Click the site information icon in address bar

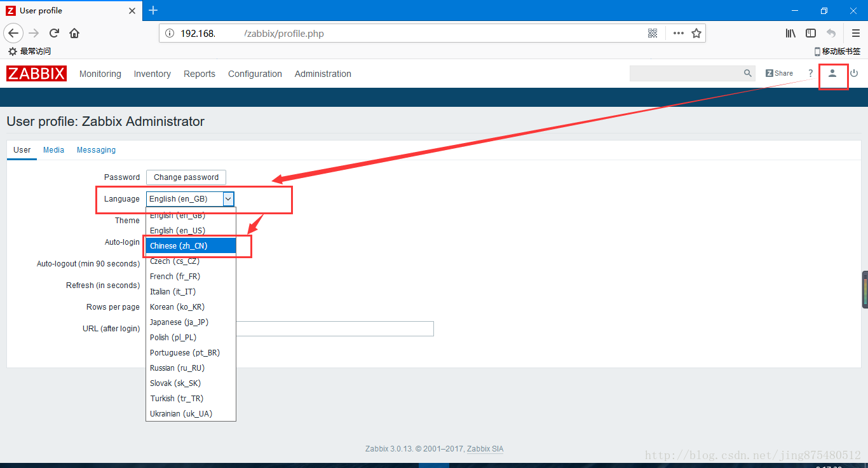point(169,33)
